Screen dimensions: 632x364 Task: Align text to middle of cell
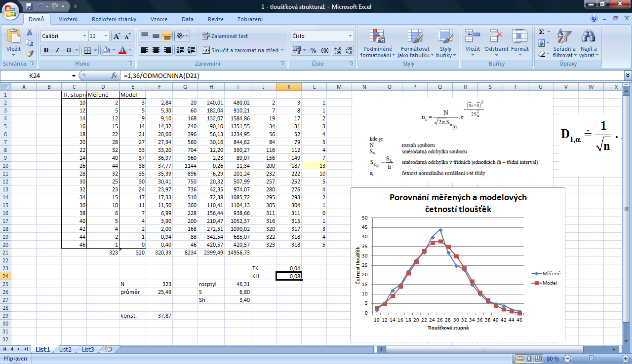pos(156,36)
